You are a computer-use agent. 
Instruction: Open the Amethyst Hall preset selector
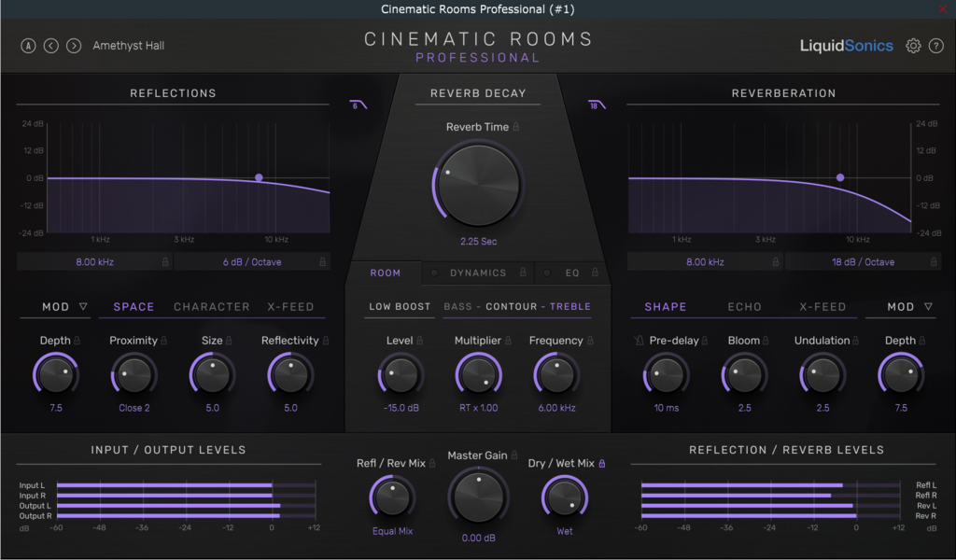tap(129, 46)
